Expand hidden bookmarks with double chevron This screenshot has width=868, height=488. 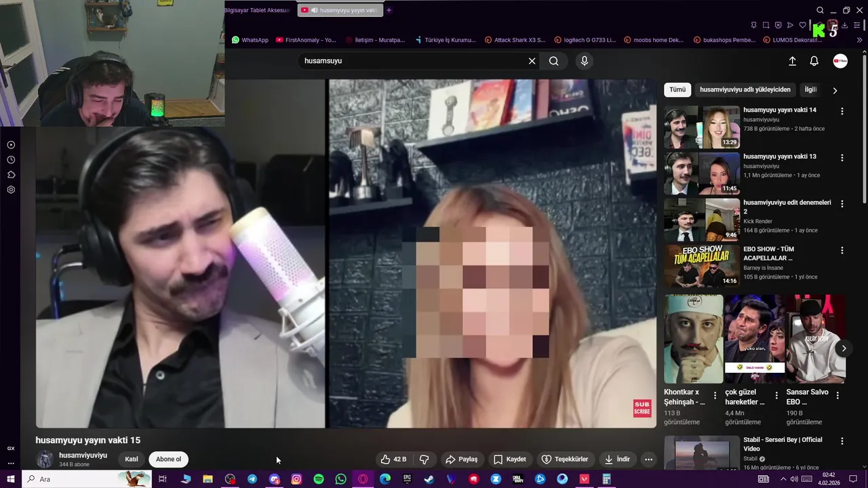(x=860, y=40)
